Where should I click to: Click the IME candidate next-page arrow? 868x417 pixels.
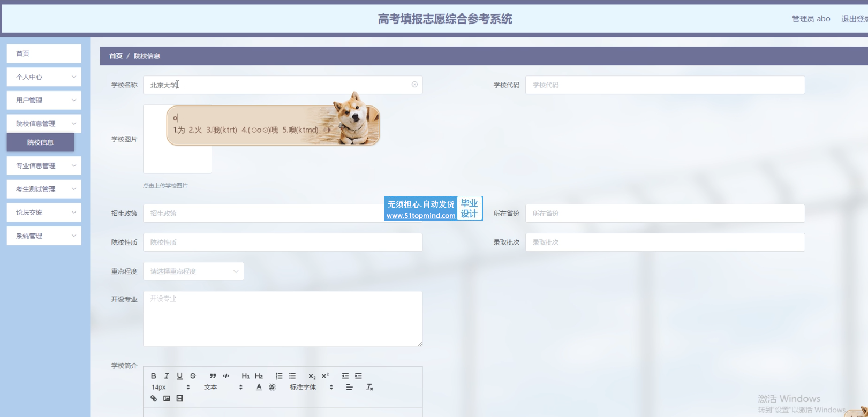tap(329, 130)
